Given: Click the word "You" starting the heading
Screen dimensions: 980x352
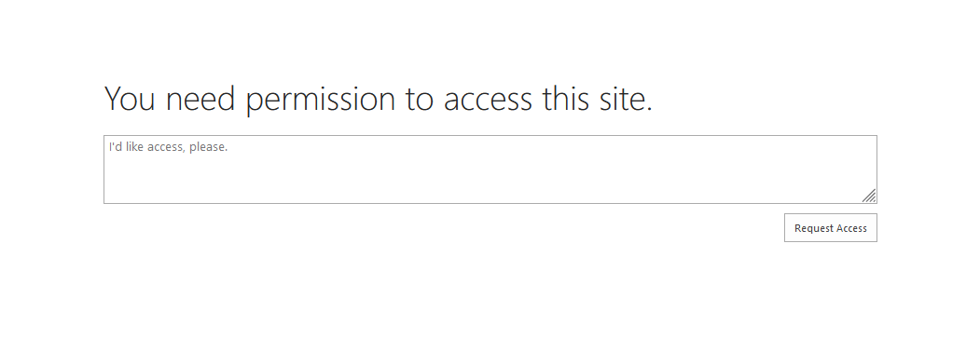Looking at the screenshot, I should tap(130, 100).
